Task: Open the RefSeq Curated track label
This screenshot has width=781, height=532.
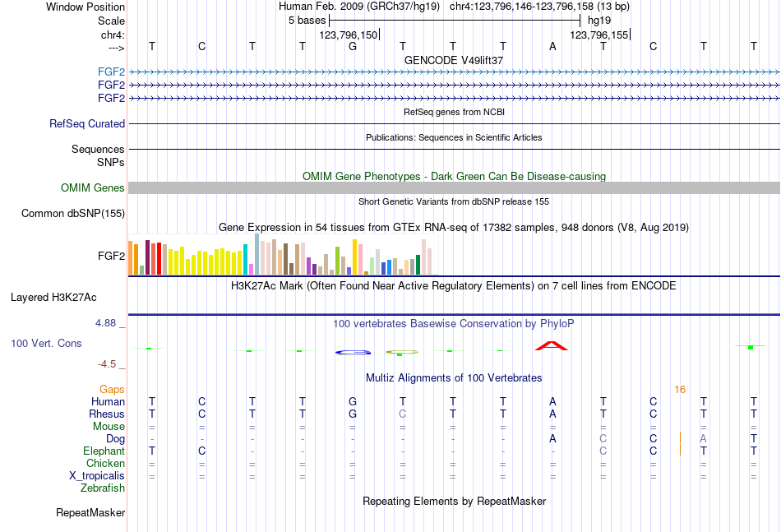Action: [x=86, y=123]
